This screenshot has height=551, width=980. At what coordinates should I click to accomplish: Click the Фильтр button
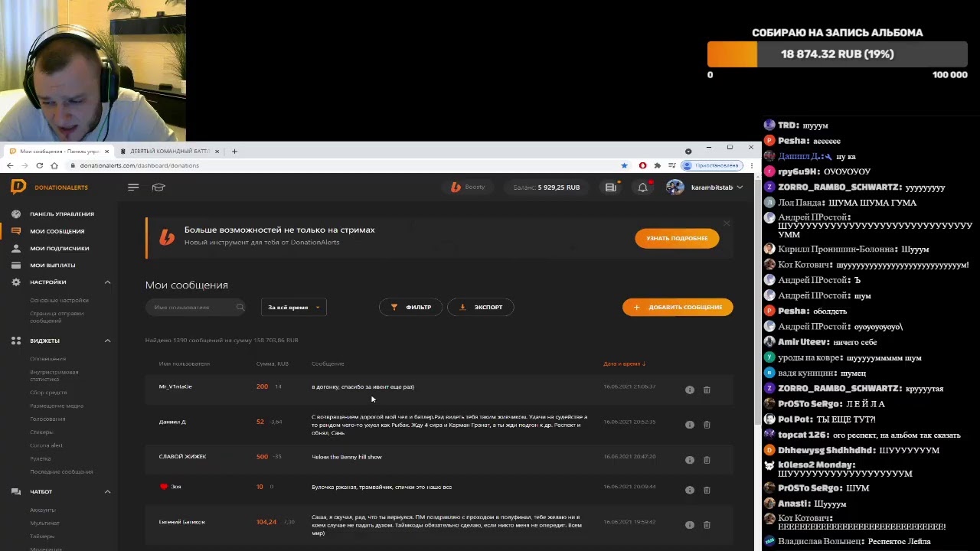coord(410,307)
